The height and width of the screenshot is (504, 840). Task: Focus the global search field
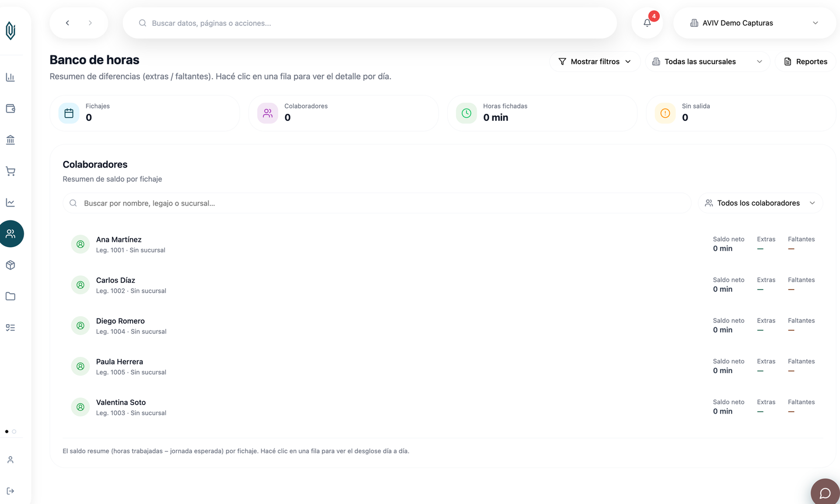pos(370,23)
